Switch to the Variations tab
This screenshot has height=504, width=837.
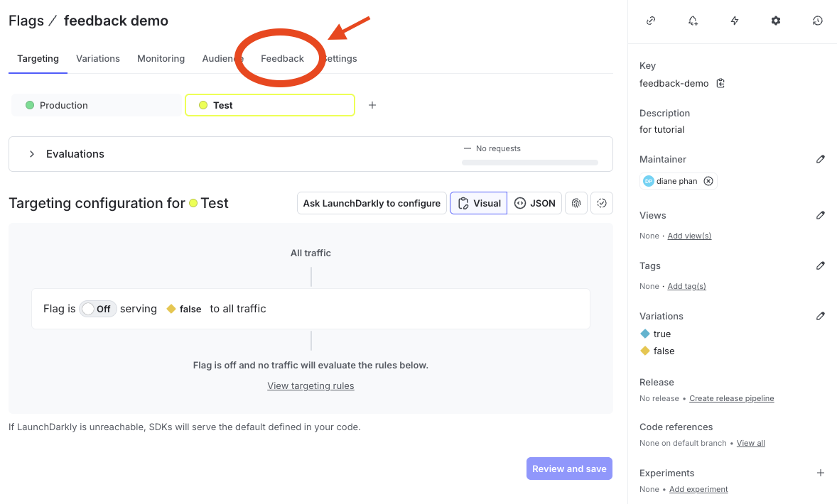click(97, 58)
